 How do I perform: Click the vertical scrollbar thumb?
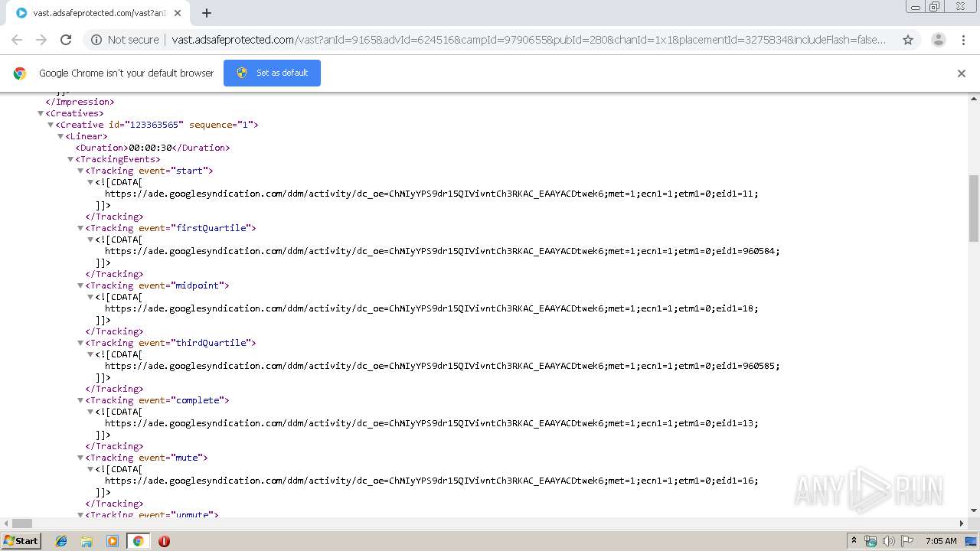tap(974, 208)
